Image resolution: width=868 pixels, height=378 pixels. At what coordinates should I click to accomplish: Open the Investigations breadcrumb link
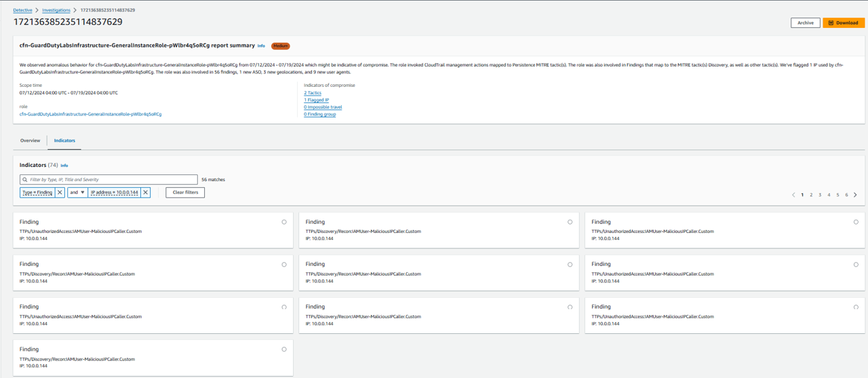(x=56, y=10)
